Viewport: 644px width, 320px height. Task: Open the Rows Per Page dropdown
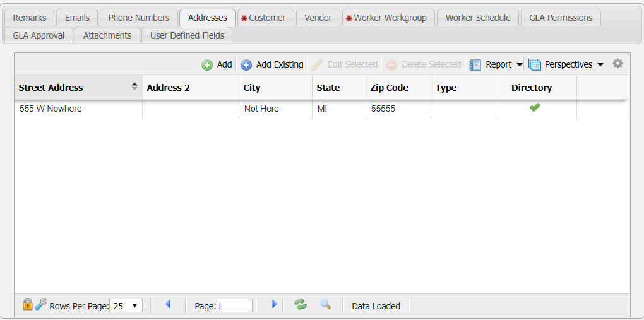(x=126, y=306)
